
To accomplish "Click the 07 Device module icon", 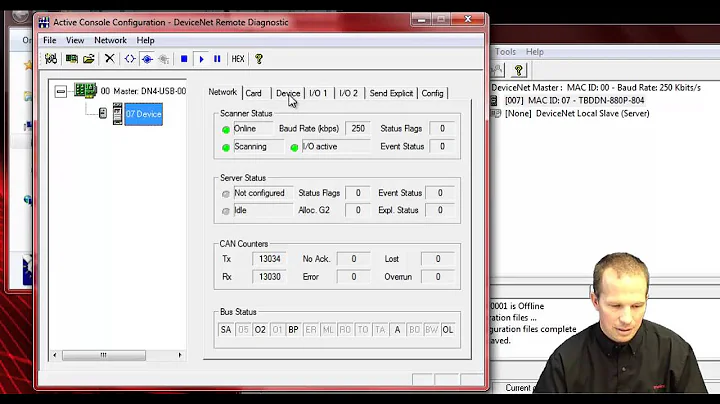I will click(x=118, y=114).
